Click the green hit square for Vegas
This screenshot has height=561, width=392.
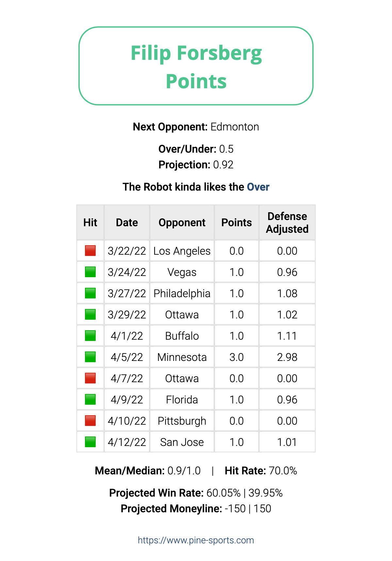(x=90, y=272)
